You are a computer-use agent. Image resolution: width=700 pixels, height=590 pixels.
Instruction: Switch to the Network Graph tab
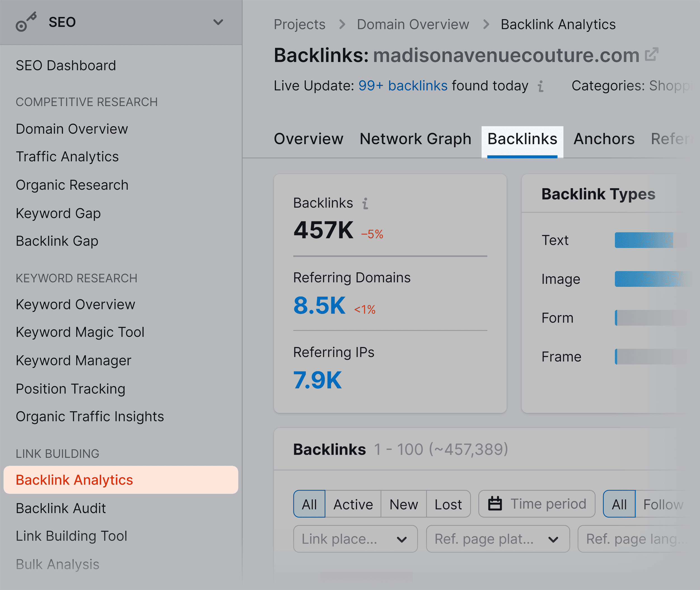[x=416, y=139]
